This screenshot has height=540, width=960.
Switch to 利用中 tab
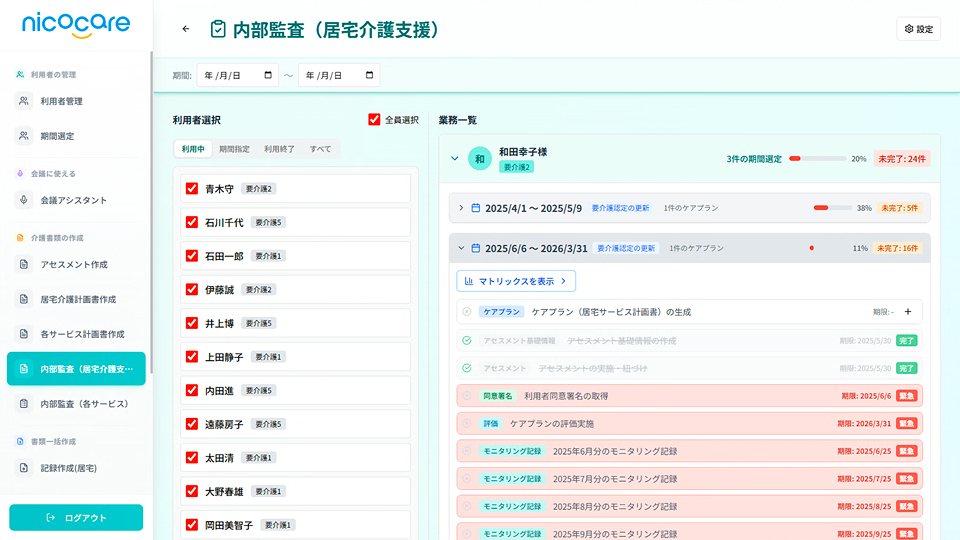point(193,149)
